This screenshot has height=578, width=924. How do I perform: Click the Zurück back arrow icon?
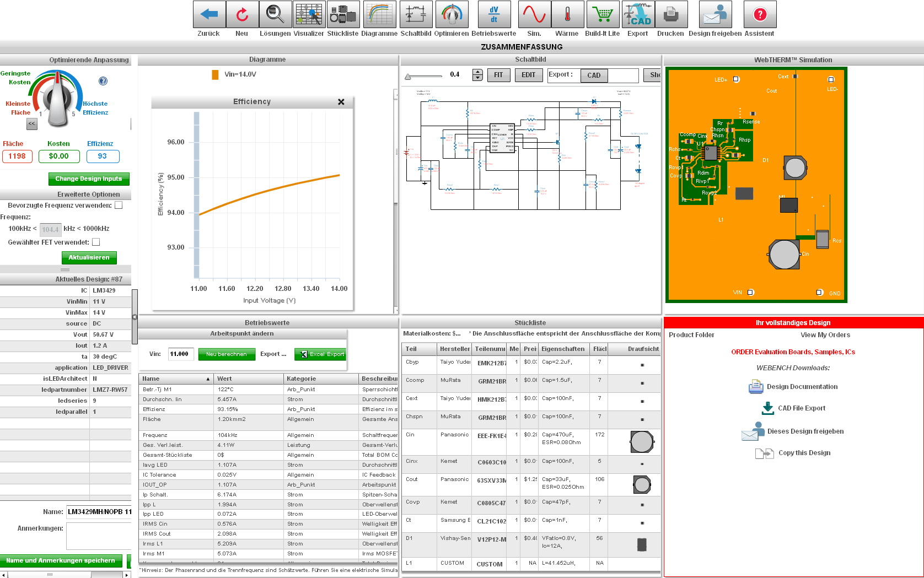(x=209, y=14)
